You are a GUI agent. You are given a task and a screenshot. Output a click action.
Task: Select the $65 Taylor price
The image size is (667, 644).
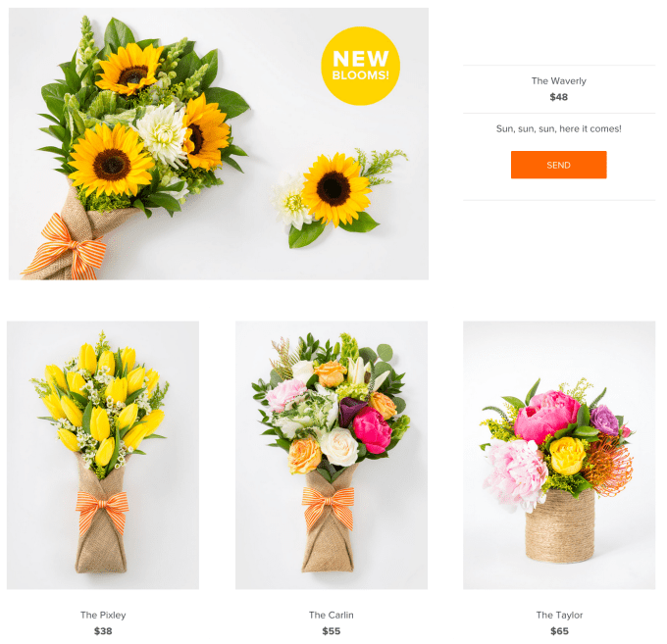559,631
